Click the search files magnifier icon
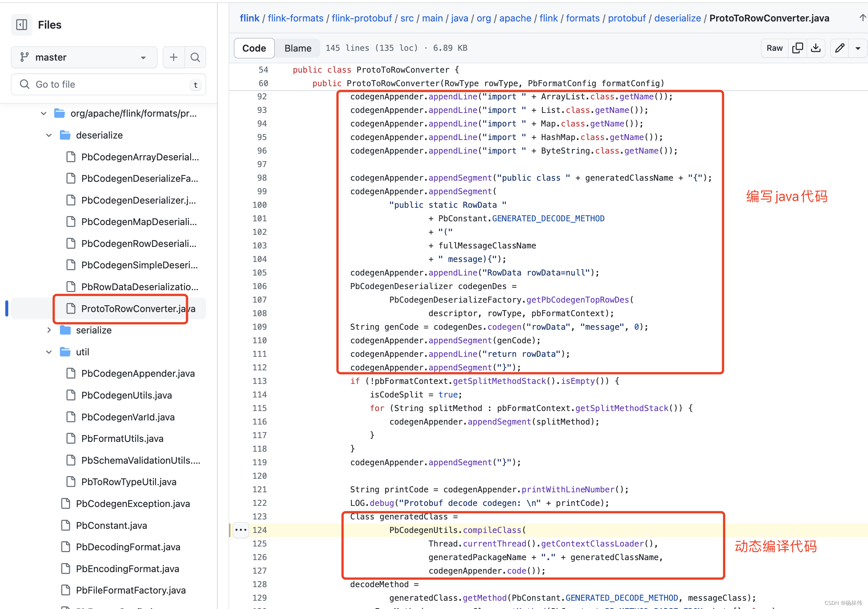This screenshot has width=868, height=609. (x=195, y=57)
